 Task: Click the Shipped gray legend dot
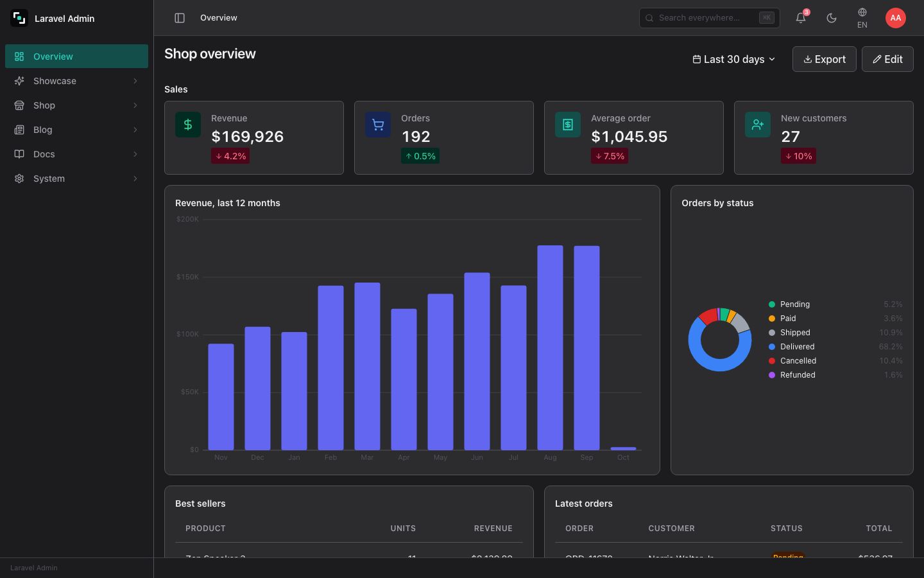(772, 333)
